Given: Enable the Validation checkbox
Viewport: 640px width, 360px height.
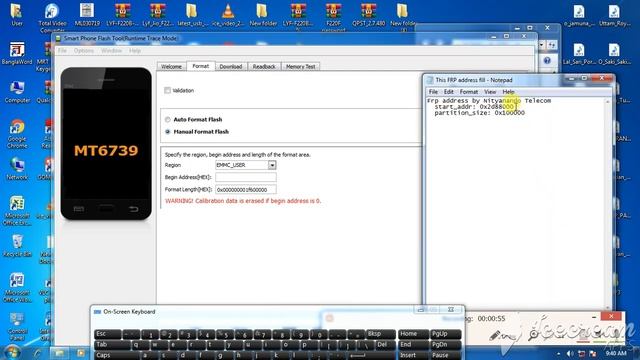Looking at the screenshot, I should point(167,90).
